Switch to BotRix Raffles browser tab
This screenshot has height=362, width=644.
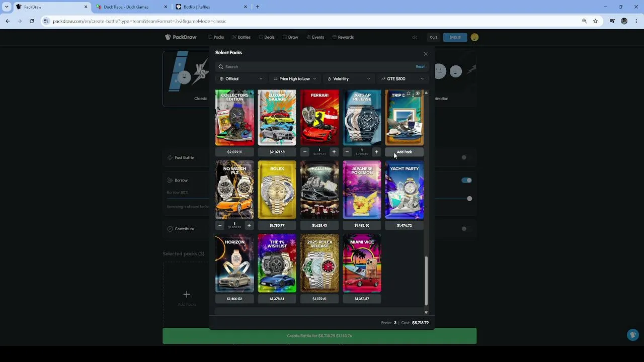click(210, 7)
